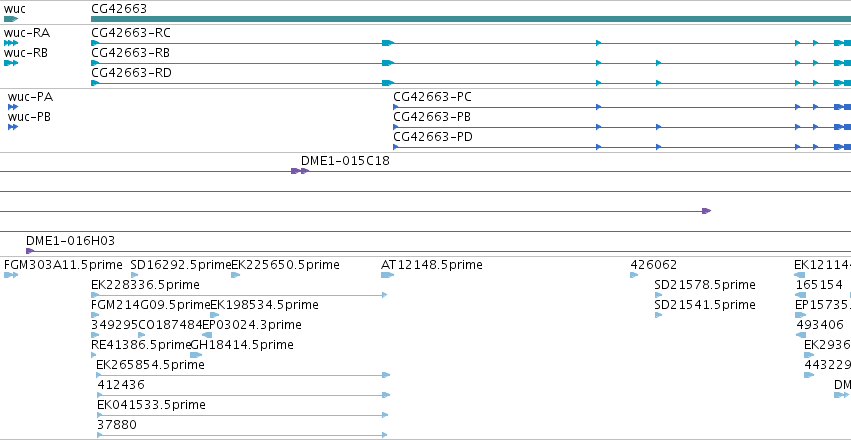Click the SD16292.5prime EST label

click(181, 265)
